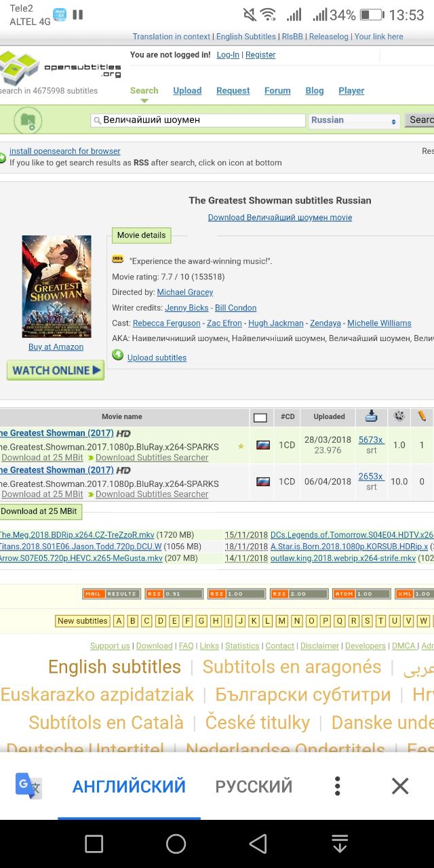
Task: Click the Movie details tab
Action: (141, 235)
